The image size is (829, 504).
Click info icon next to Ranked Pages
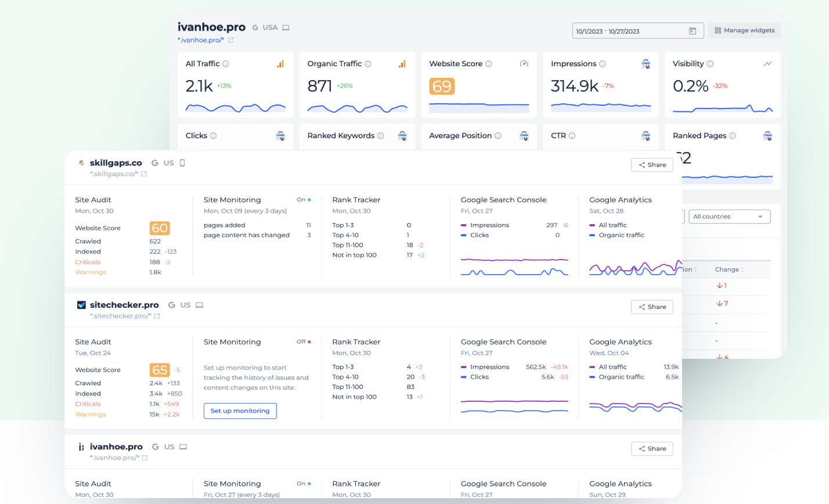(733, 136)
